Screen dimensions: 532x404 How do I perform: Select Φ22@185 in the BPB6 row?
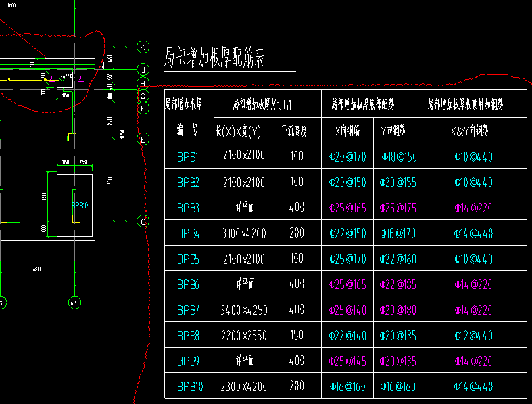click(x=397, y=285)
